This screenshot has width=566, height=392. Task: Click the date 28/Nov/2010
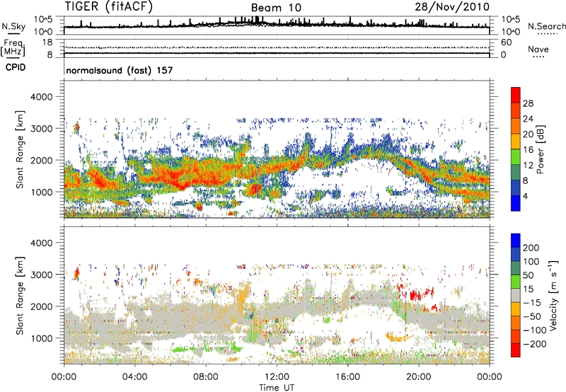[452, 6]
